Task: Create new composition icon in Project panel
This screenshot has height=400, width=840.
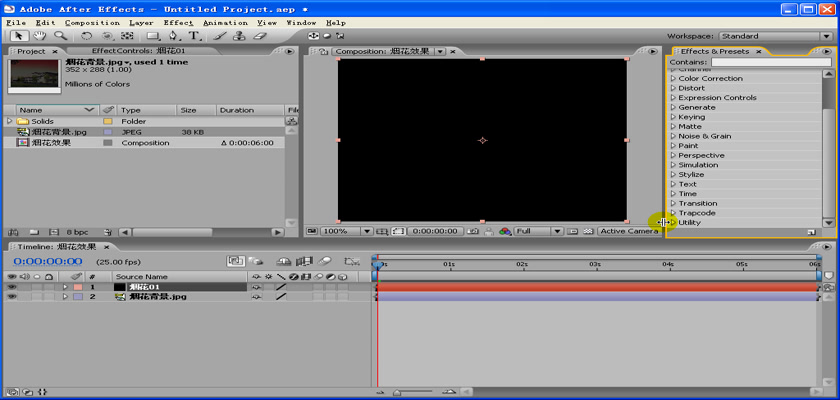Action: coord(53,232)
